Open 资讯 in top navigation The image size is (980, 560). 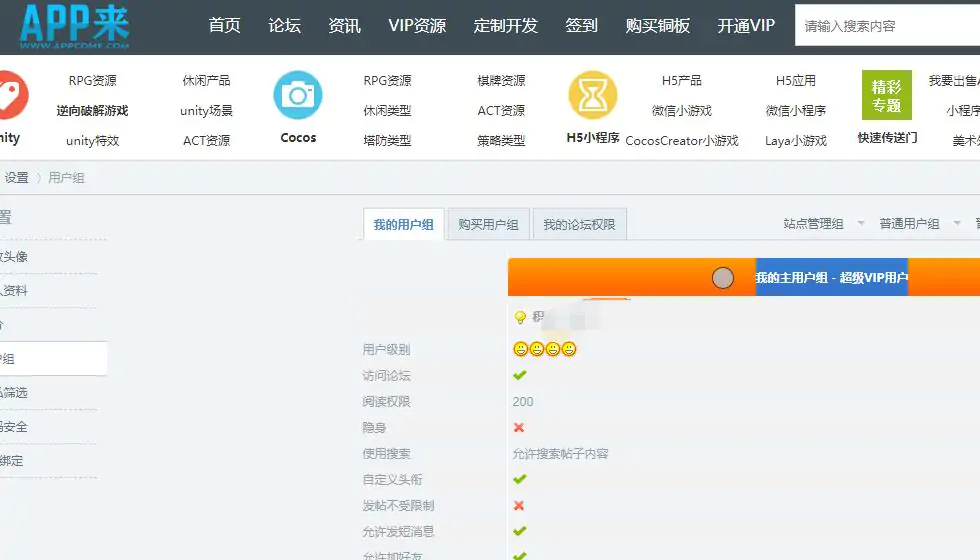(344, 26)
